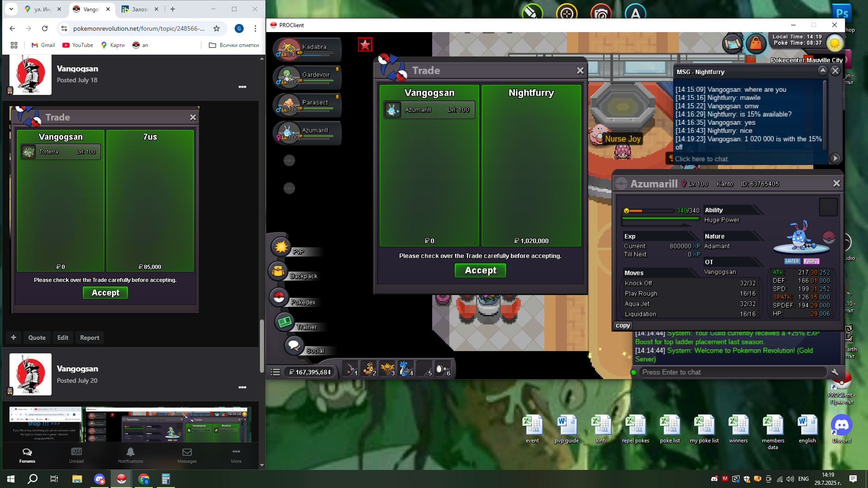Click the Azumarill entry in Vangogsan's trade offer
The height and width of the screenshot is (488, 868).
(x=429, y=110)
